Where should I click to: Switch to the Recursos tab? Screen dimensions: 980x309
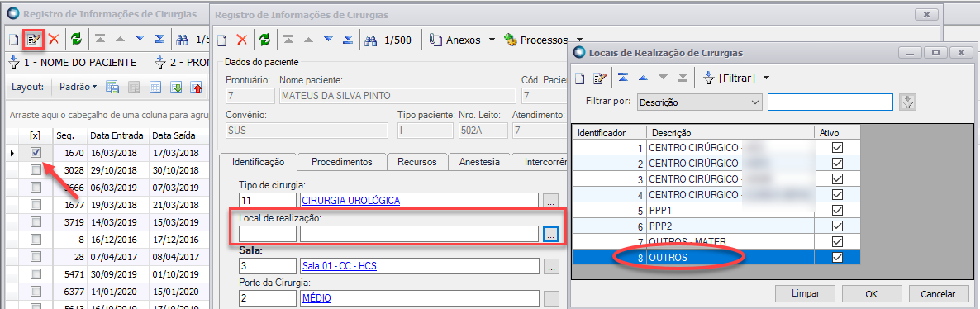(x=417, y=161)
